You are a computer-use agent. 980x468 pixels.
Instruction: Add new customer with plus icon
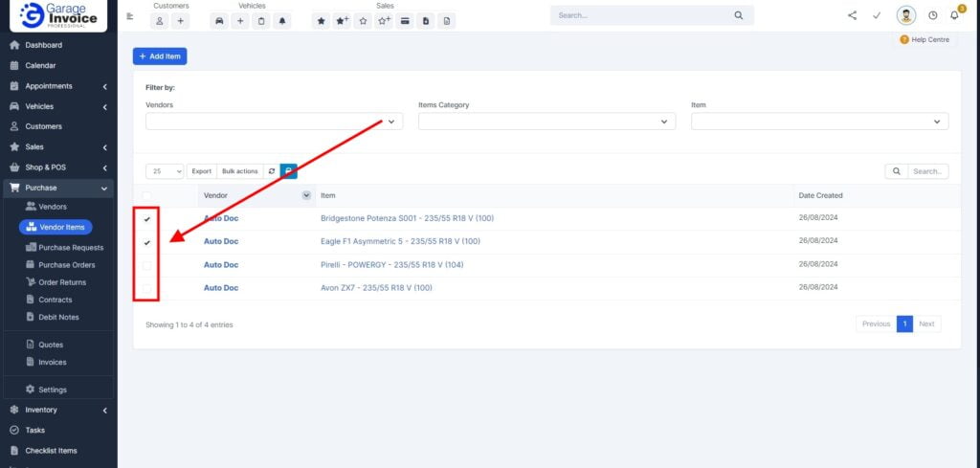180,21
